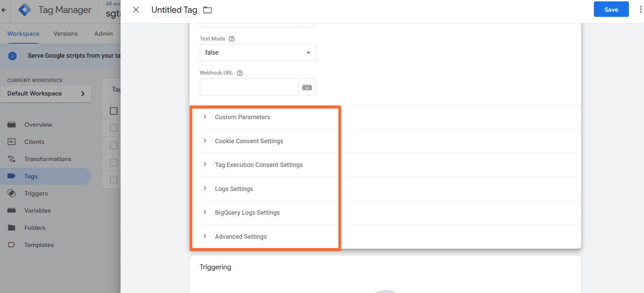Expand Cookie Consent Settings section
Screen dimensions: 644x293
(x=249, y=141)
